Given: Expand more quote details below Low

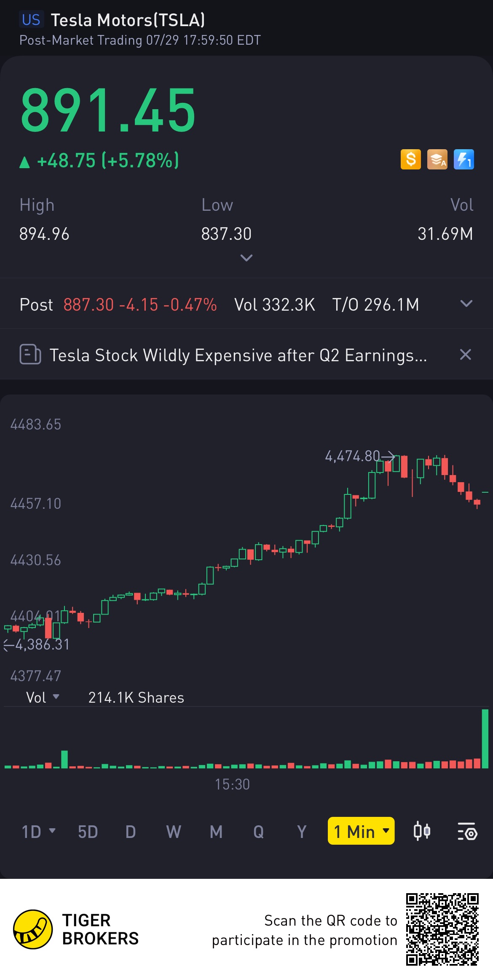Looking at the screenshot, I should [246, 258].
